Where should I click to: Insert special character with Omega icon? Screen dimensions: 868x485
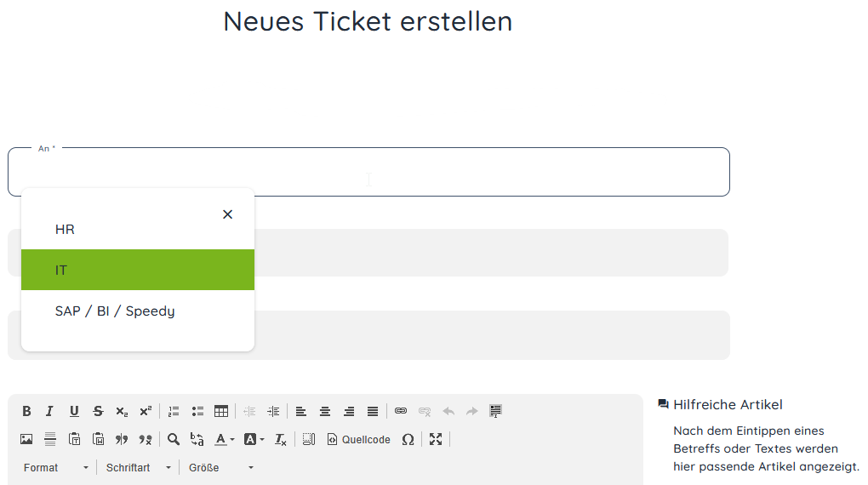408,439
